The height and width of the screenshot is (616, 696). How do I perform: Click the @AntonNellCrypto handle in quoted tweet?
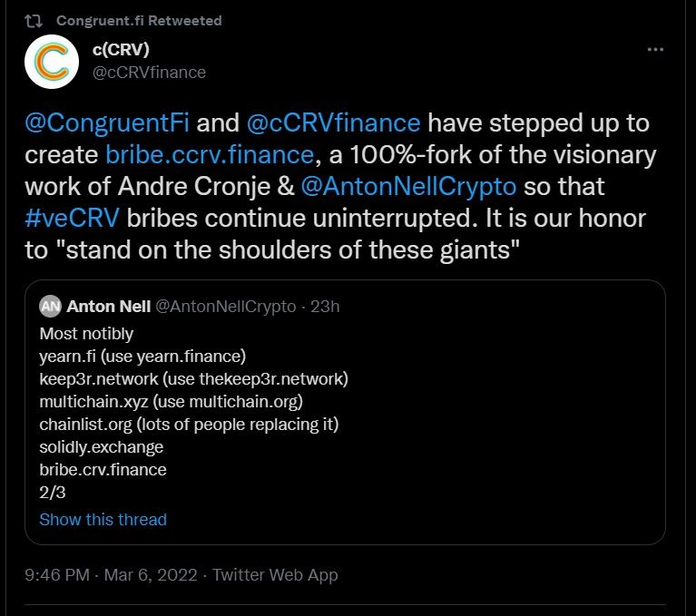[x=226, y=307]
